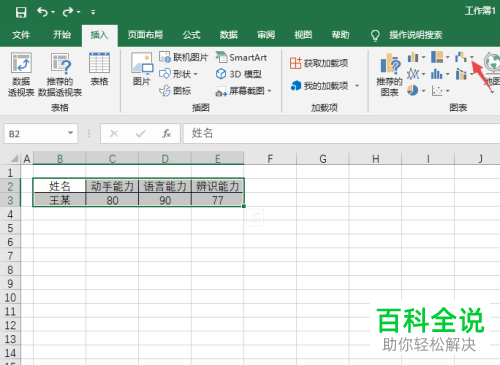Select column header H
The image size is (500, 365).
pyautogui.click(x=375, y=158)
